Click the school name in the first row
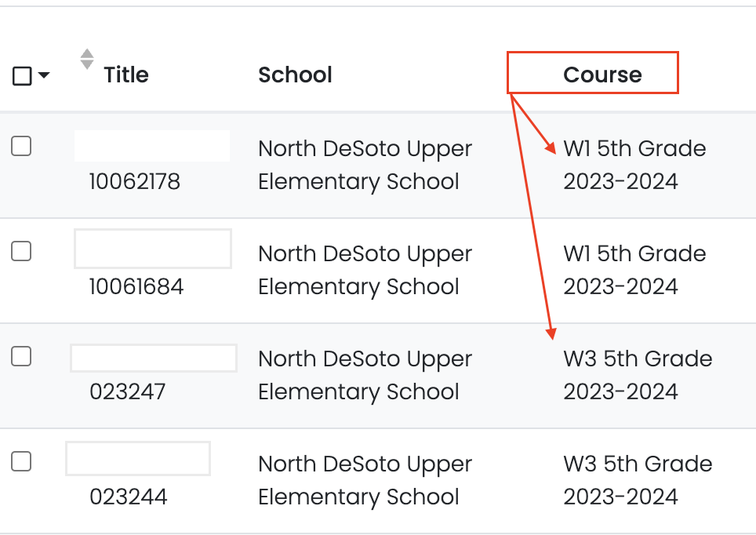The height and width of the screenshot is (535, 756). 365,165
